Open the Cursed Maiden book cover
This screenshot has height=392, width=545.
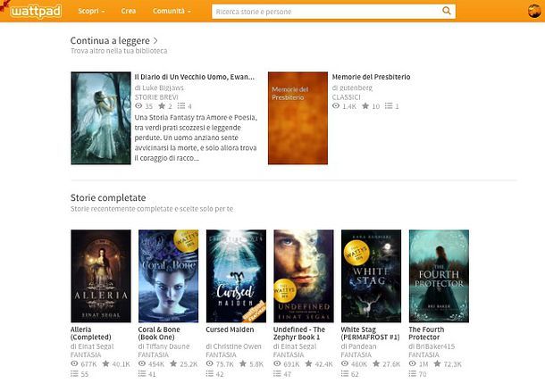tap(236, 276)
